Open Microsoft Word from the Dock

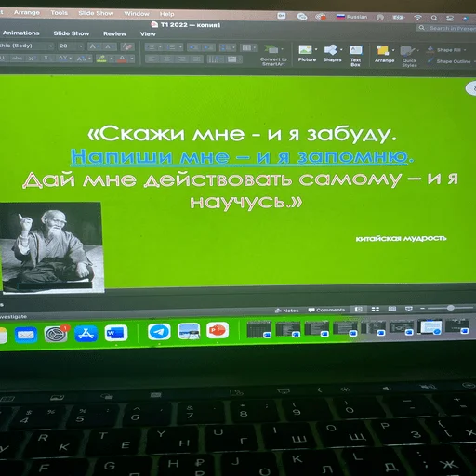[x=116, y=333]
